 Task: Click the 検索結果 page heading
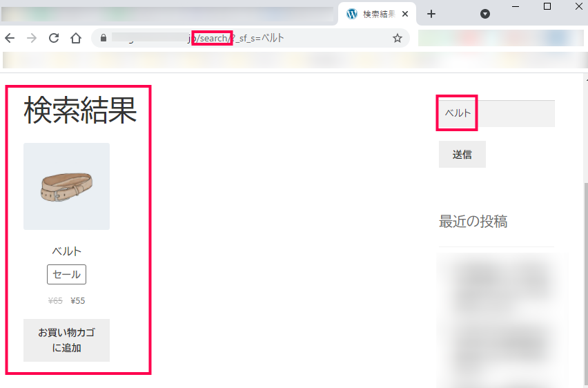click(x=80, y=110)
